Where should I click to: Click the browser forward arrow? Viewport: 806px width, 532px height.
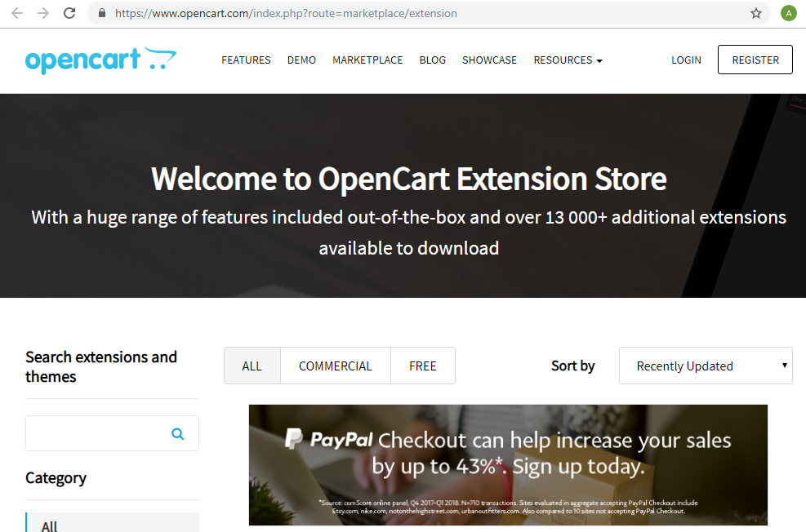coord(44,13)
